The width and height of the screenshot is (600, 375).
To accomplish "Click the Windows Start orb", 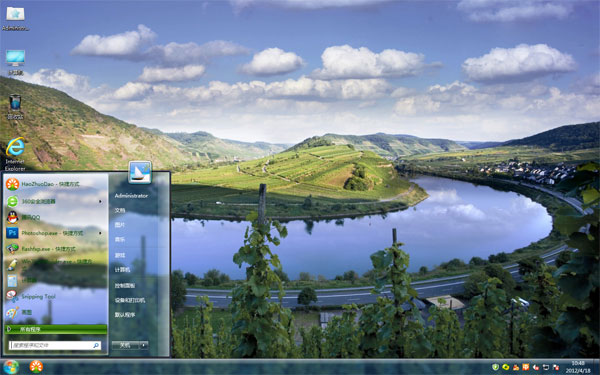I will click(11, 367).
